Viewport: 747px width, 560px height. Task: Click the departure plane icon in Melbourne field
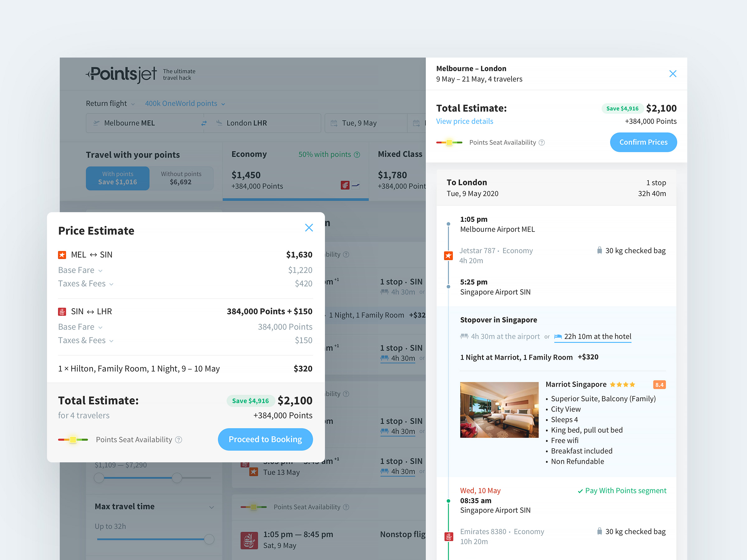click(96, 123)
